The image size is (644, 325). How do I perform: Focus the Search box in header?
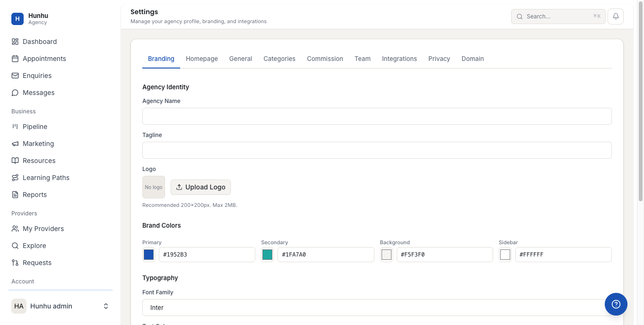click(558, 16)
